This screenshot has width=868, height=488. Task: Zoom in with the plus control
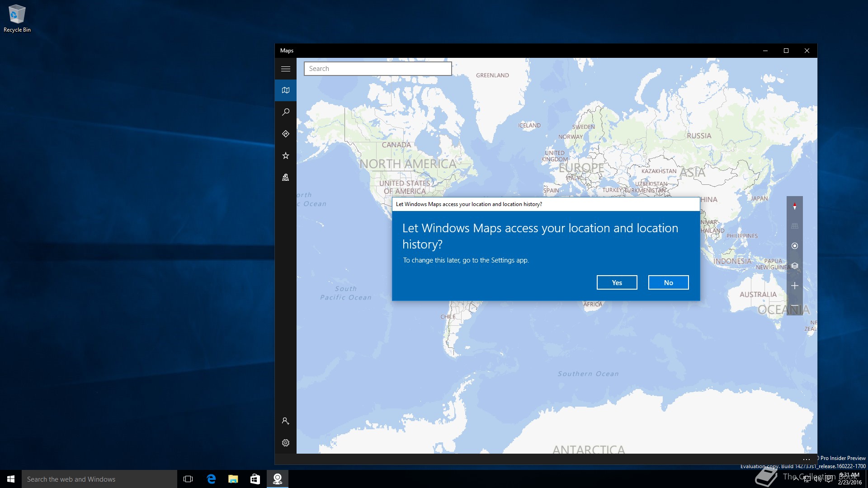[x=795, y=286]
